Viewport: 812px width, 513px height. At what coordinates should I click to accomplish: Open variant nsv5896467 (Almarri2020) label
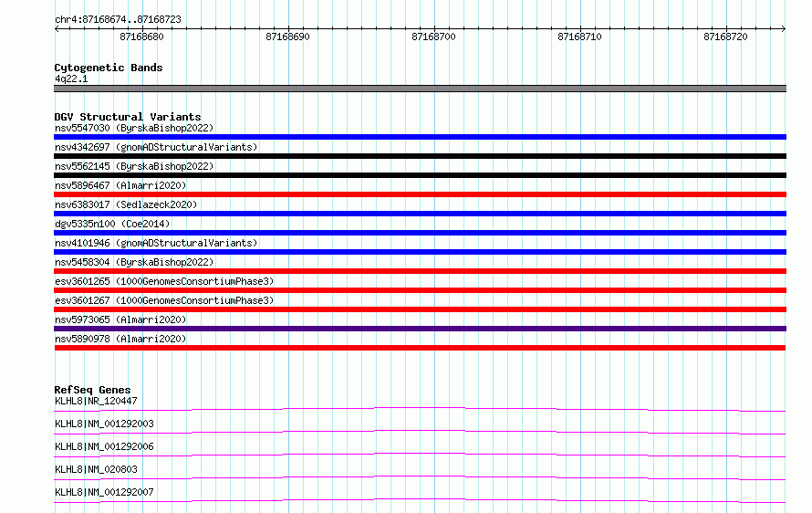tap(120, 185)
